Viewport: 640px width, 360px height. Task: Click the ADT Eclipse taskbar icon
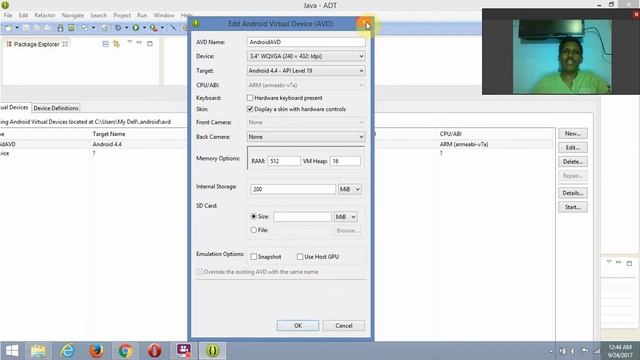pyautogui.click(x=212, y=351)
